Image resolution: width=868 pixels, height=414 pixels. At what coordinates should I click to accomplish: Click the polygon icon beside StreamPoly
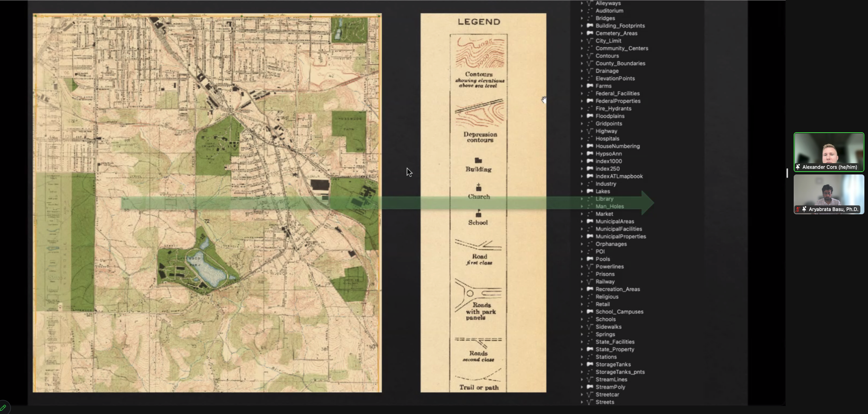(590, 387)
